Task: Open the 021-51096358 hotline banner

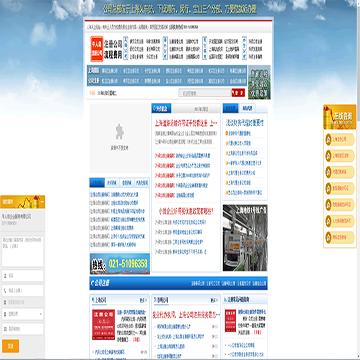Action: [120, 264]
